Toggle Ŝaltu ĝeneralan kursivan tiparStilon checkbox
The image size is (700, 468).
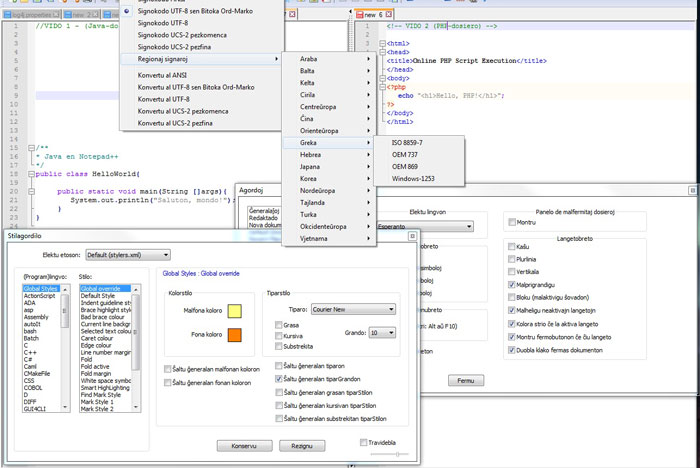[279, 405]
